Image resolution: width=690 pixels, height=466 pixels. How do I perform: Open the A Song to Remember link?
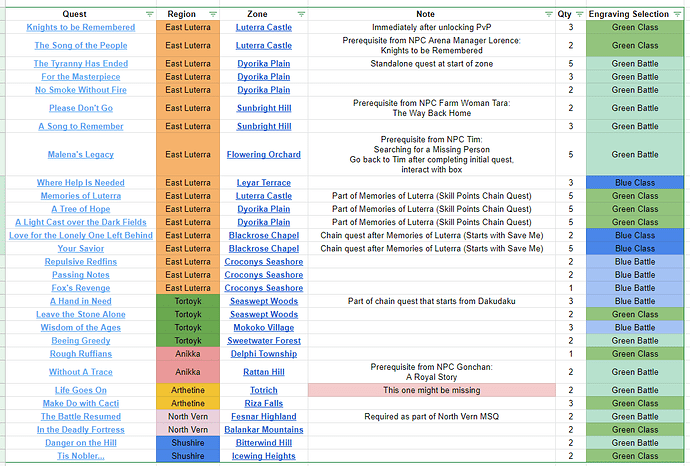[x=81, y=126]
